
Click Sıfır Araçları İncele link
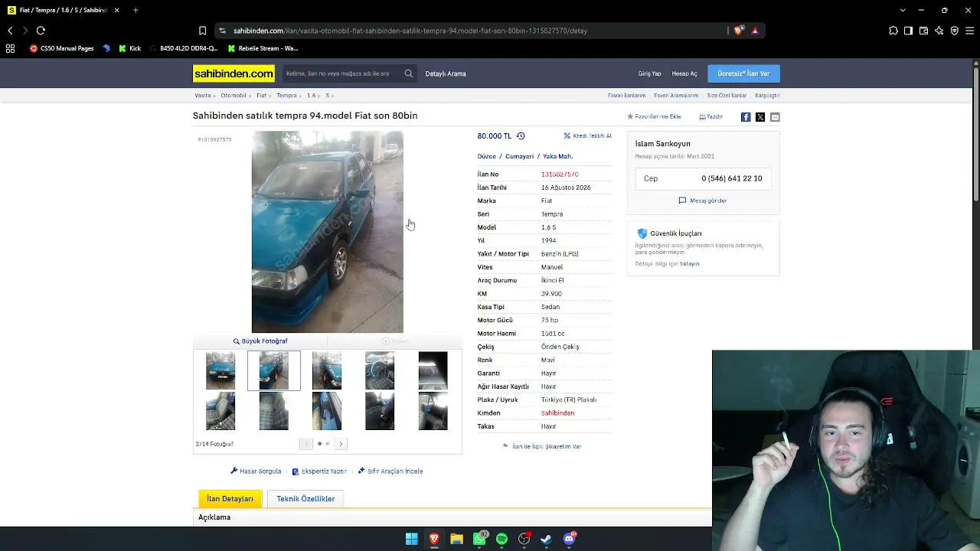[390, 471]
